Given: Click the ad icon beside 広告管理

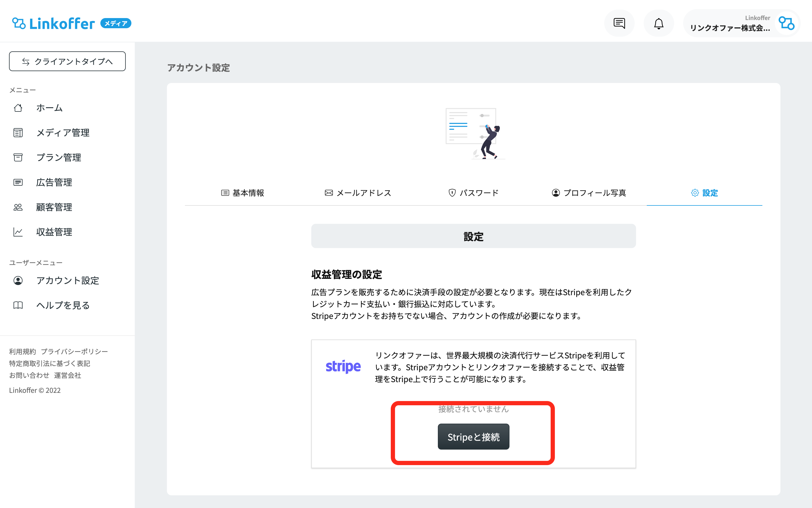Looking at the screenshot, I should [x=18, y=182].
